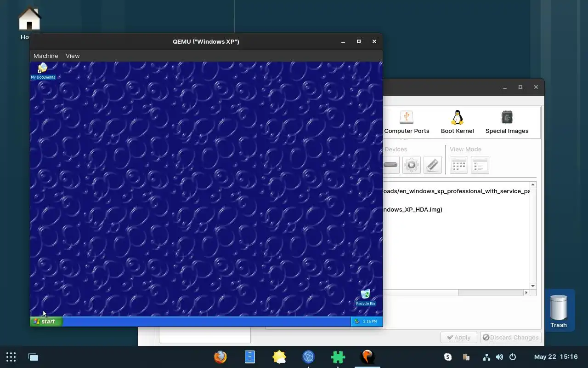Close the QEMU Windows XP window
The height and width of the screenshot is (368, 588).
(374, 41)
